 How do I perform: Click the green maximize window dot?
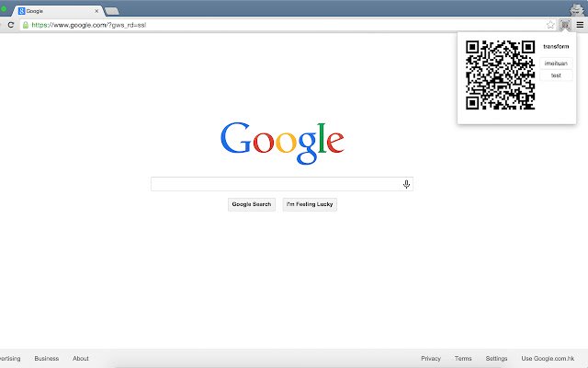(3, 8)
